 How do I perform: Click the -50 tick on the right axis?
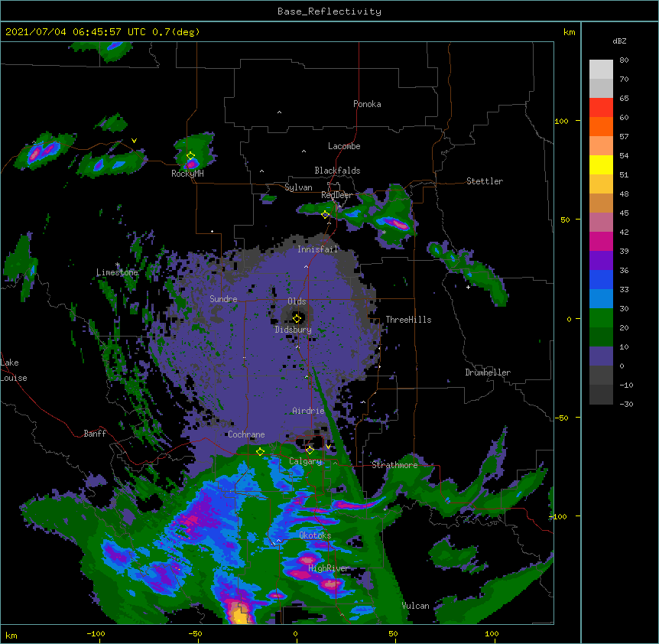coord(561,418)
